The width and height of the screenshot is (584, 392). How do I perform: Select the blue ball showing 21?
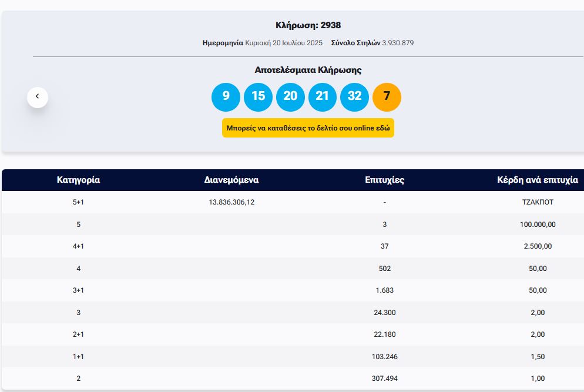(322, 97)
